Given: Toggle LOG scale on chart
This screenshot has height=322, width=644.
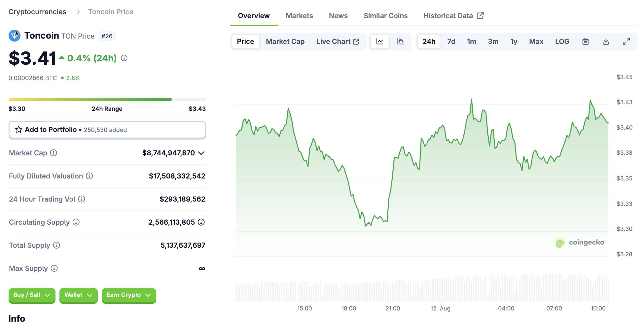Looking at the screenshot, I should [x=562, y=42].
